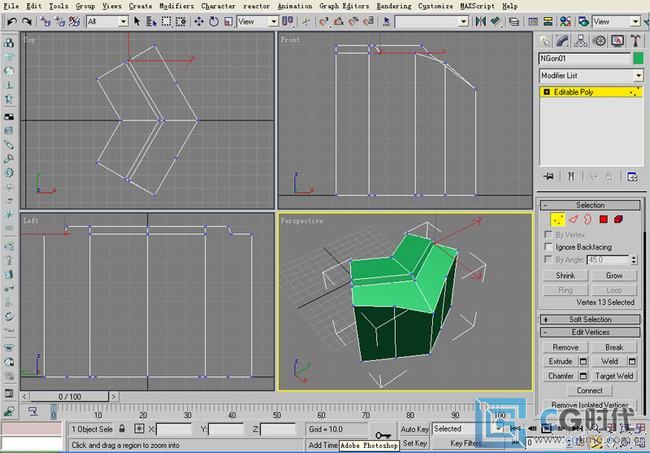
Task: Open the Create command panel tab
Action: pos(545,41)
